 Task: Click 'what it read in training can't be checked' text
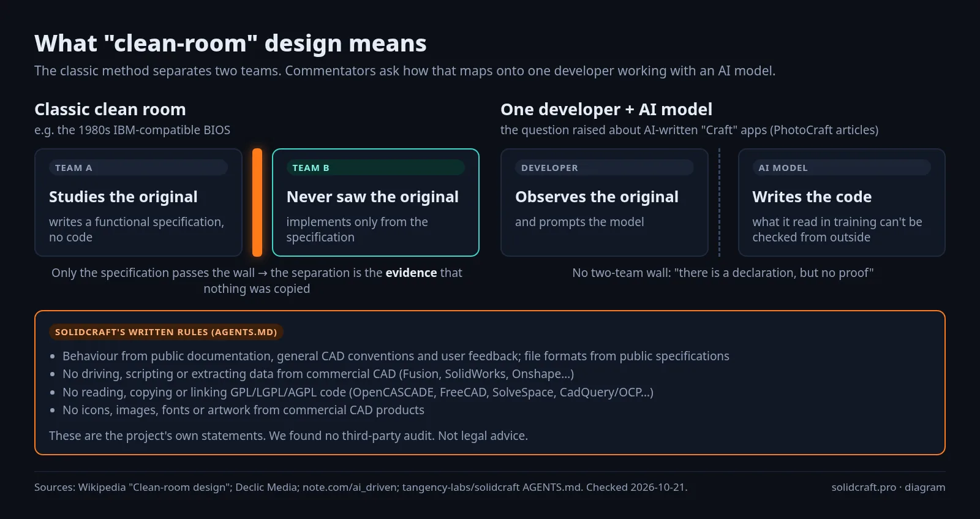[x=837, y=229]
